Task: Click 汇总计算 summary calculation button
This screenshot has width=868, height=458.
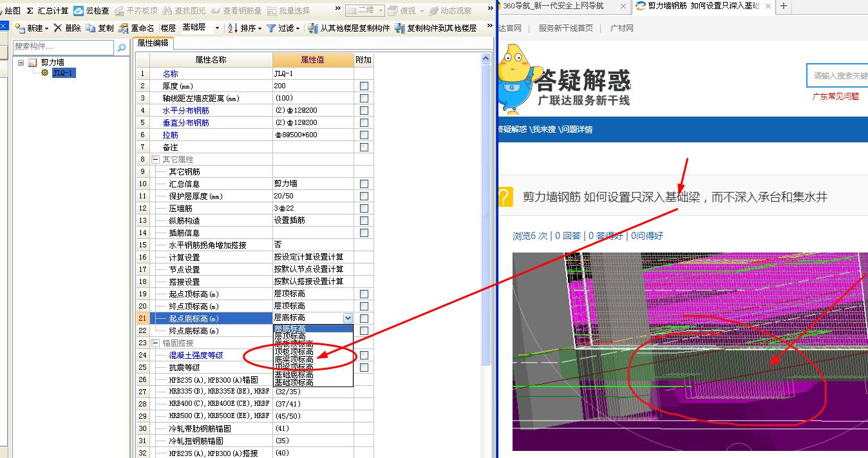Action: 48,11
